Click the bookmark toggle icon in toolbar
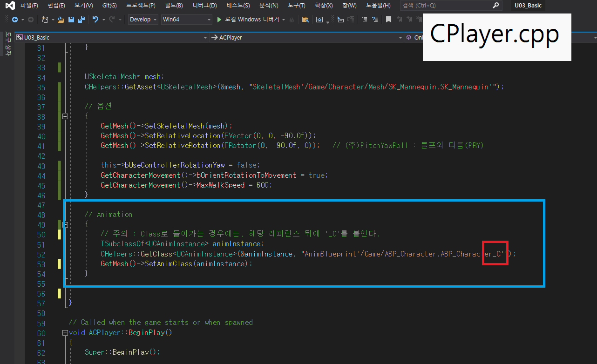The width and height of the screenshot is (597, 364). [x=388, y=20]
